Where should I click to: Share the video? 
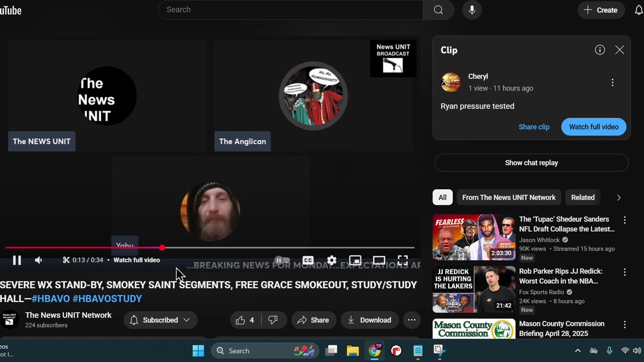(313, 320)
